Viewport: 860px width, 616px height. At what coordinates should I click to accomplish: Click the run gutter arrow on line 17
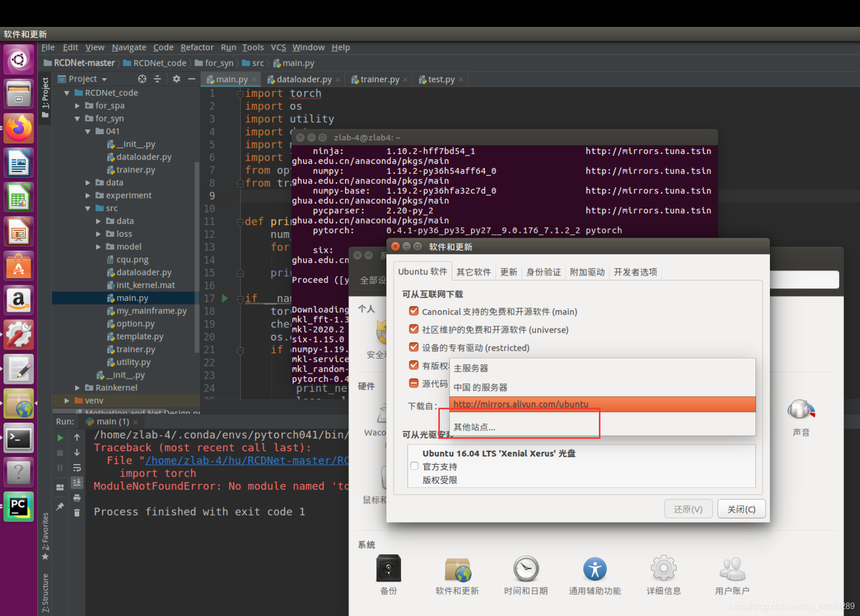pos(225,298)
